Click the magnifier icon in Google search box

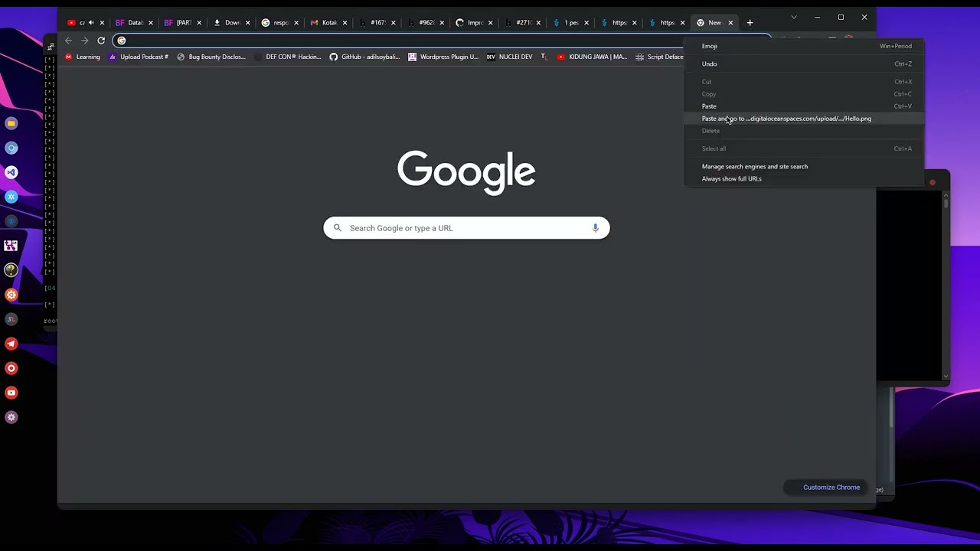point(337,228)
